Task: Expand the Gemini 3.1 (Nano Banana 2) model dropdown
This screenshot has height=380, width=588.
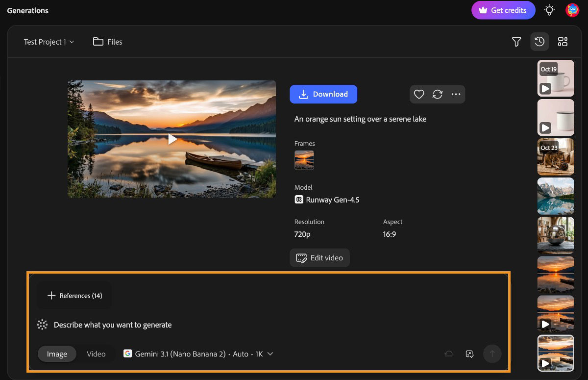Action: (198, 354)
